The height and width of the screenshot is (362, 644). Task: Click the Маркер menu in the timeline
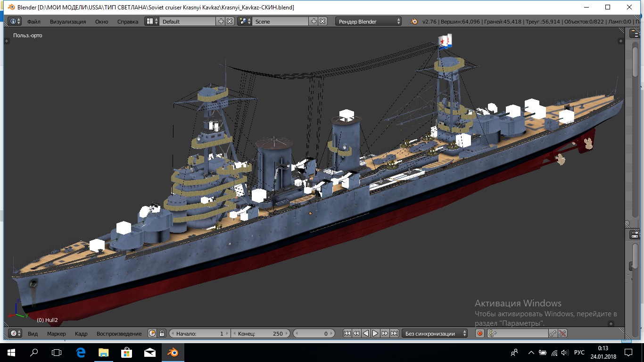56,334
